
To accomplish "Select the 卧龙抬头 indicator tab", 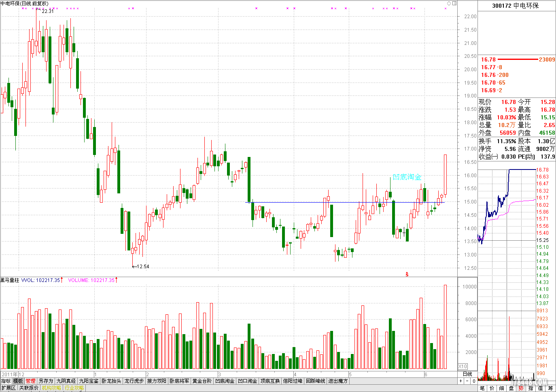I will tap(111, 381).
